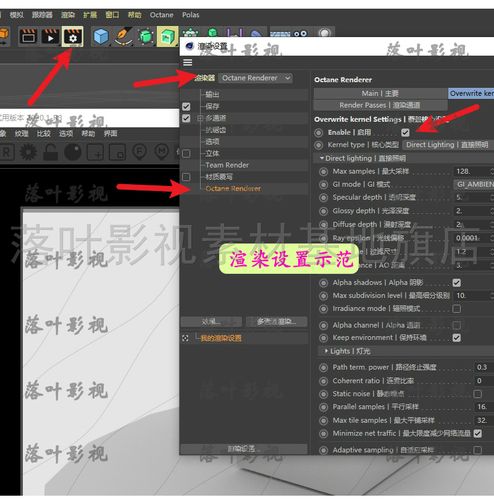
Task: Click the highlighted green Extrude generator icon
Action: pos(168,36)
